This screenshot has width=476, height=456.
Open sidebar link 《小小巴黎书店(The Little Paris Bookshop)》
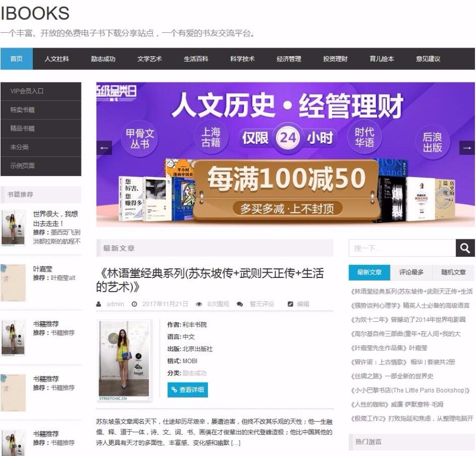(x=410, y=390)
